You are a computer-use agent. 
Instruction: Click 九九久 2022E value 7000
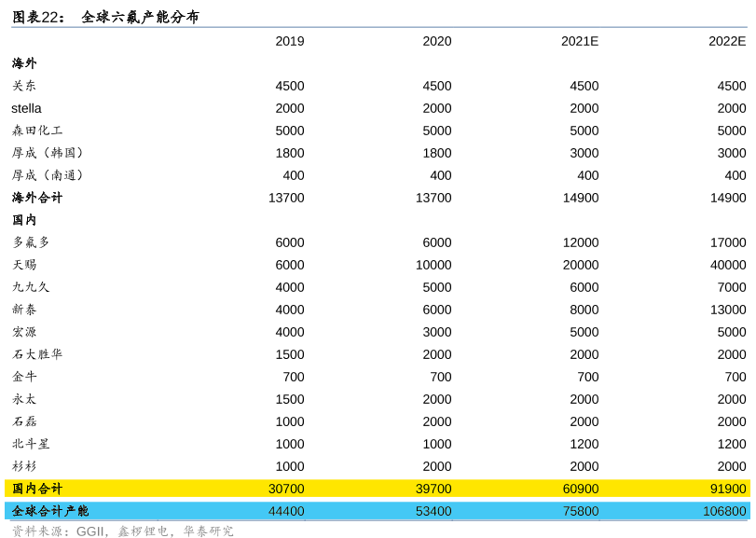(732, 287)
